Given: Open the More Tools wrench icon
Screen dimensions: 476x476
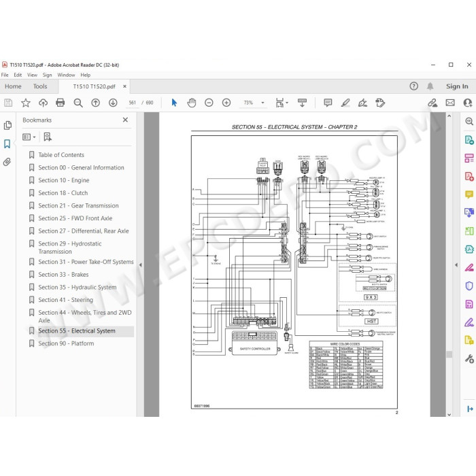Looking at the screenshot, I should 469,359.
